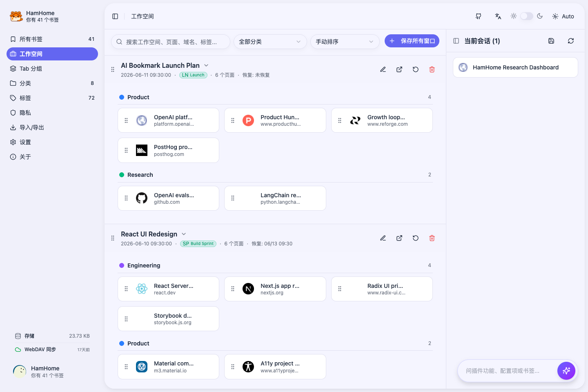Click the Research group header
Viewport: 588px width, 392px height.
pos(275,175)
